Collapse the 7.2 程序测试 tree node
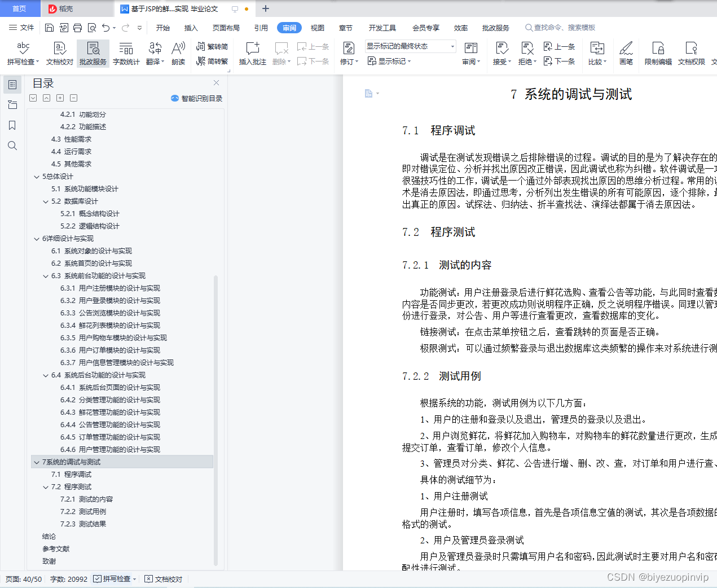Viewport: 717px width, 588px height. 46,487
